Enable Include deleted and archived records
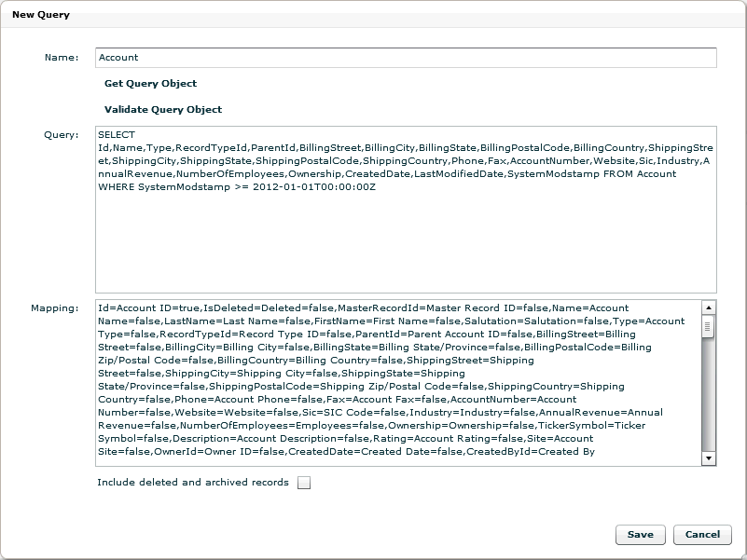 click(306, 483)
